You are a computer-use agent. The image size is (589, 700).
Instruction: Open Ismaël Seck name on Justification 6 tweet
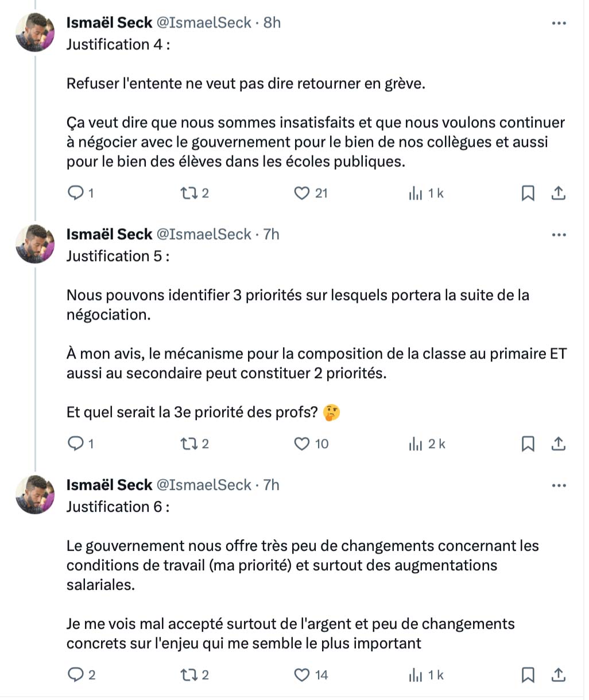click(x=109, y=485)
